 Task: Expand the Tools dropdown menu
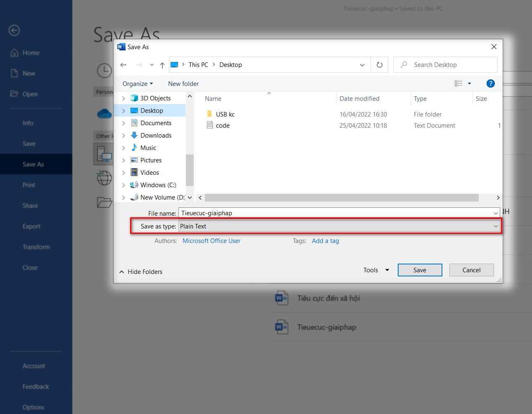coord(376,270)
